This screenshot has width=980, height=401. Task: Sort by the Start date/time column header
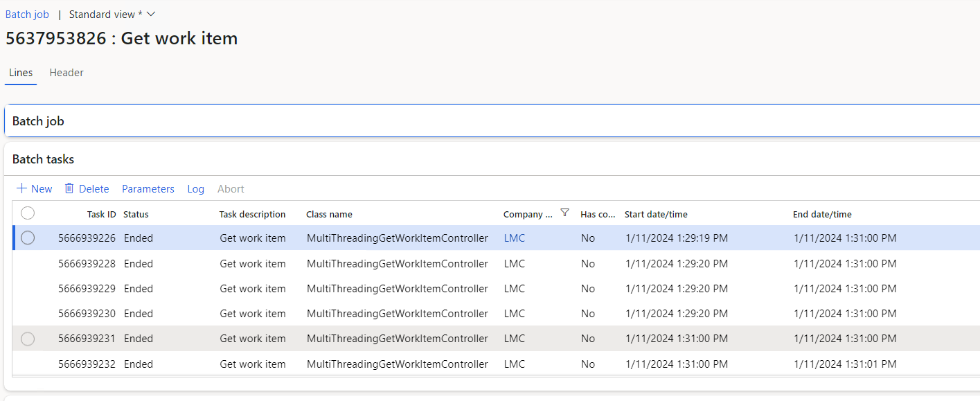655,213
